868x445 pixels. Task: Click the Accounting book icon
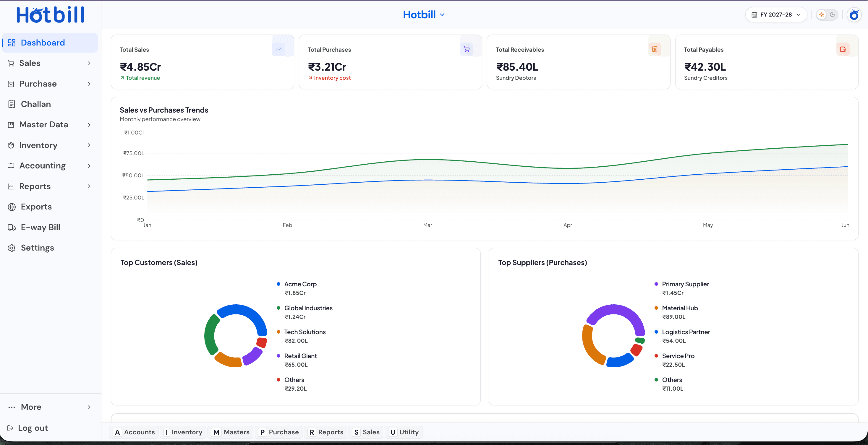tap(11, 166)
